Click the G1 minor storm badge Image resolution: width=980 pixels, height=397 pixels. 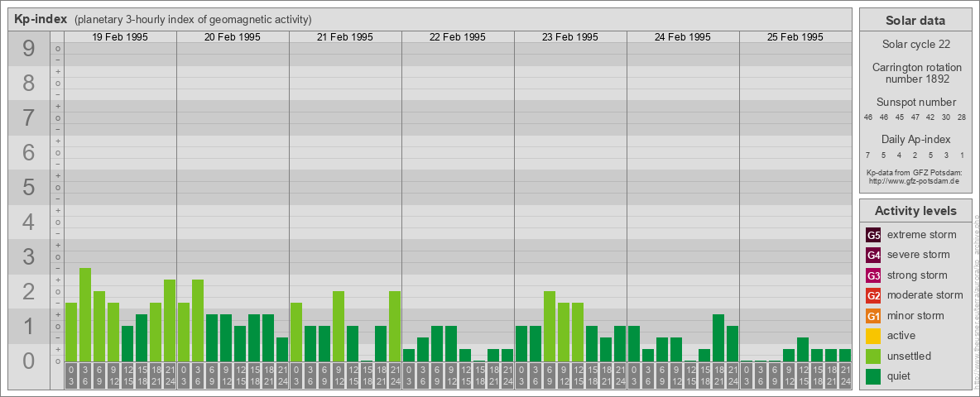point(873,316)
